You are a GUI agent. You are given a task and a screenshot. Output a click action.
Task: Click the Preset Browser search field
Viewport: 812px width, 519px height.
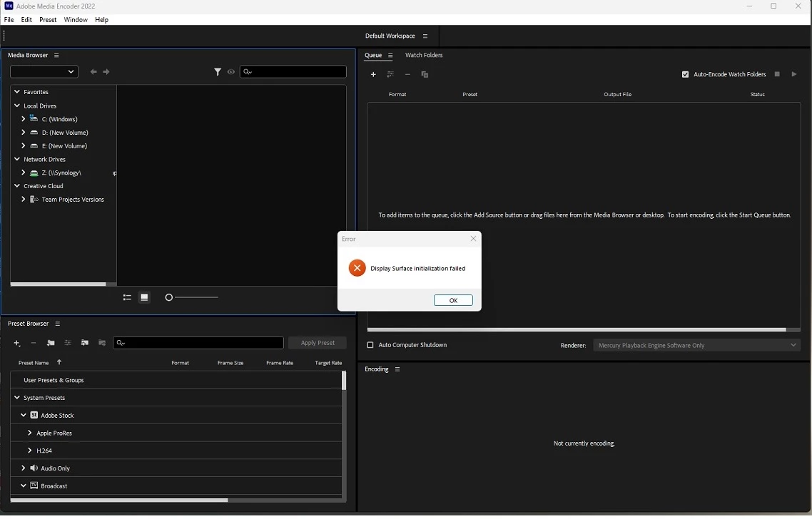pyautogui.click(x=198, y=343)
